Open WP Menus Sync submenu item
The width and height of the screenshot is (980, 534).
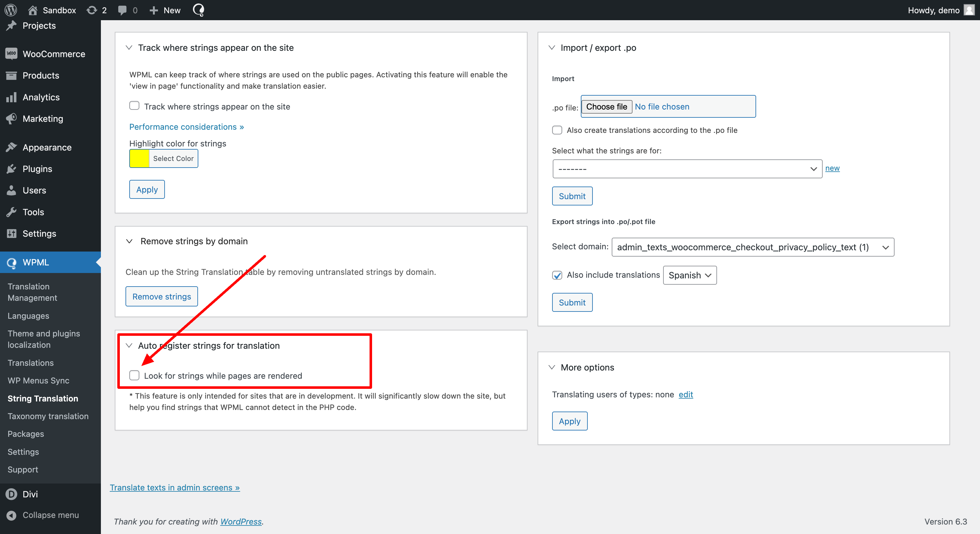click(x=38, y=381)
